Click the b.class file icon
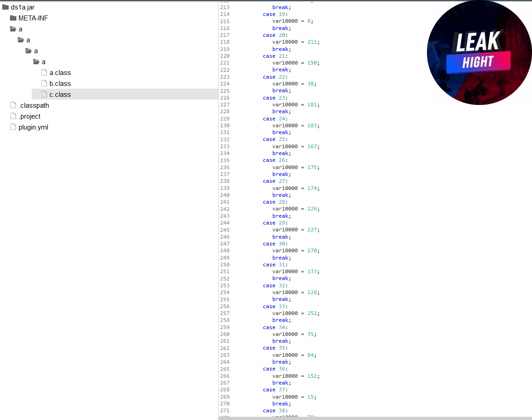Image resolution: width=532 pixels, height=420 pixels. pos(44,83)
